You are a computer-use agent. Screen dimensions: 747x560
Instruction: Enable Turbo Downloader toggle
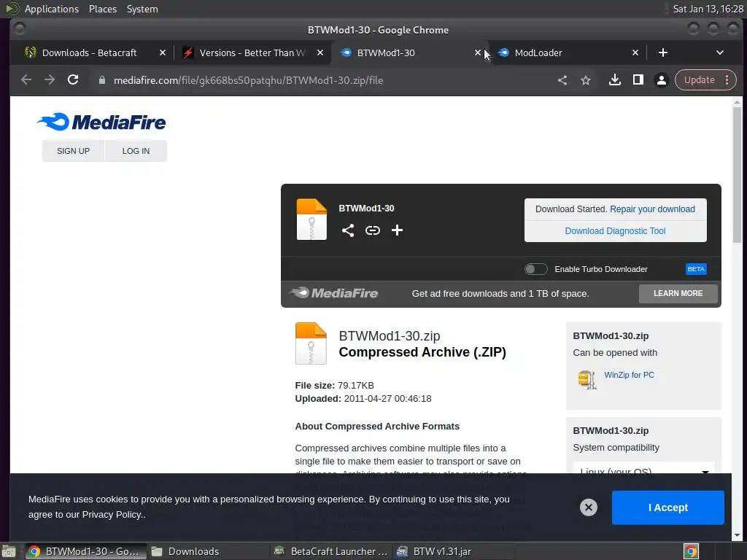[x=535, y=269]
